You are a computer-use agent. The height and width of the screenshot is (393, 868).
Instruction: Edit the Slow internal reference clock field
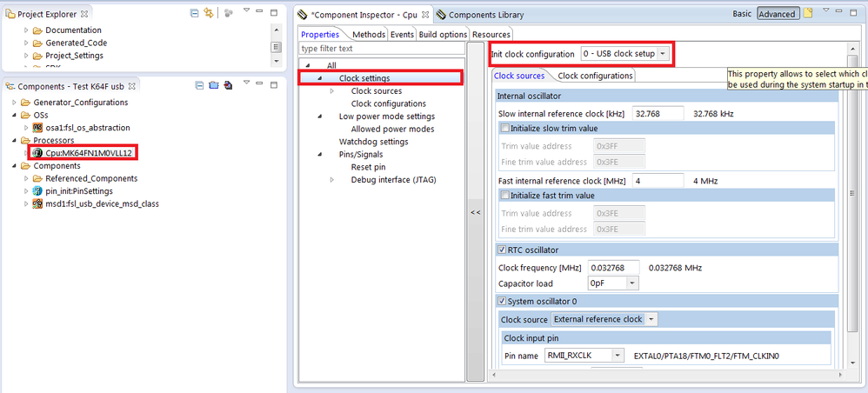pyautogui.click(x=658, y=114)
